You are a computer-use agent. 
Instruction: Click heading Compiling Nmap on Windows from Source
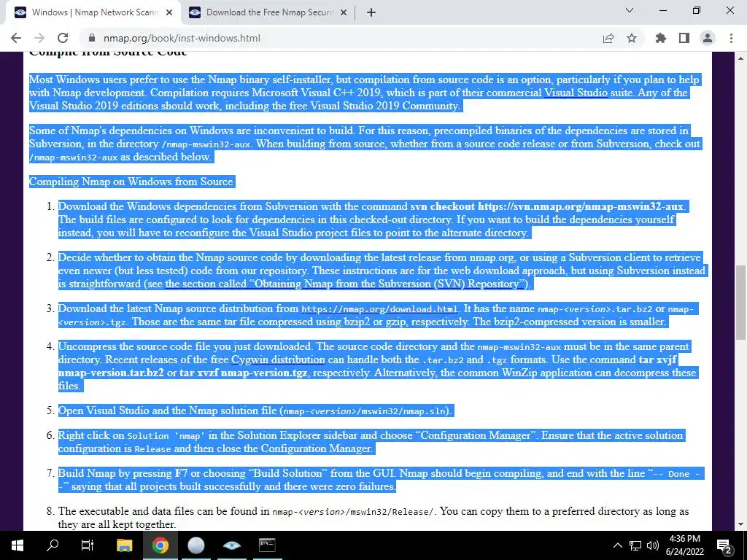point(131,182)
